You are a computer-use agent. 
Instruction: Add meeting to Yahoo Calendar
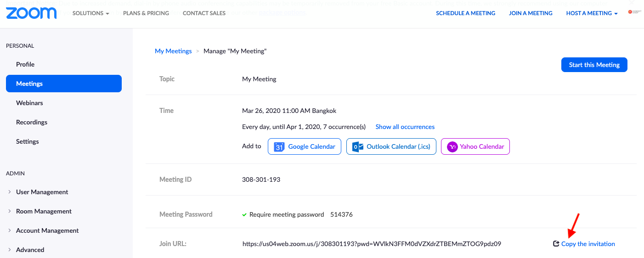[x=475, y=147]
